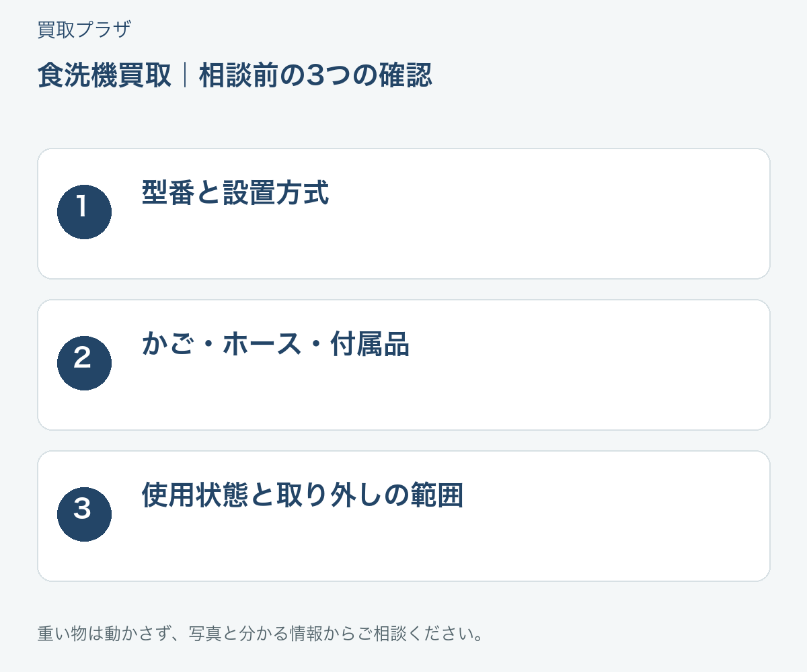The image size is (807, 672).
Task: Open the 使用状態と取り外しの範囲 item
Action: pos(303,496)
